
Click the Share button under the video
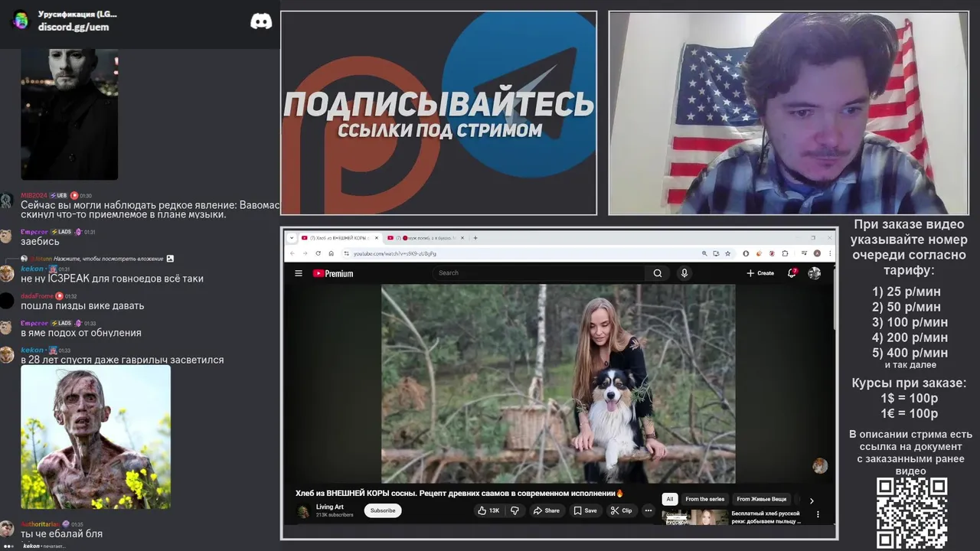tap(547, 510)
